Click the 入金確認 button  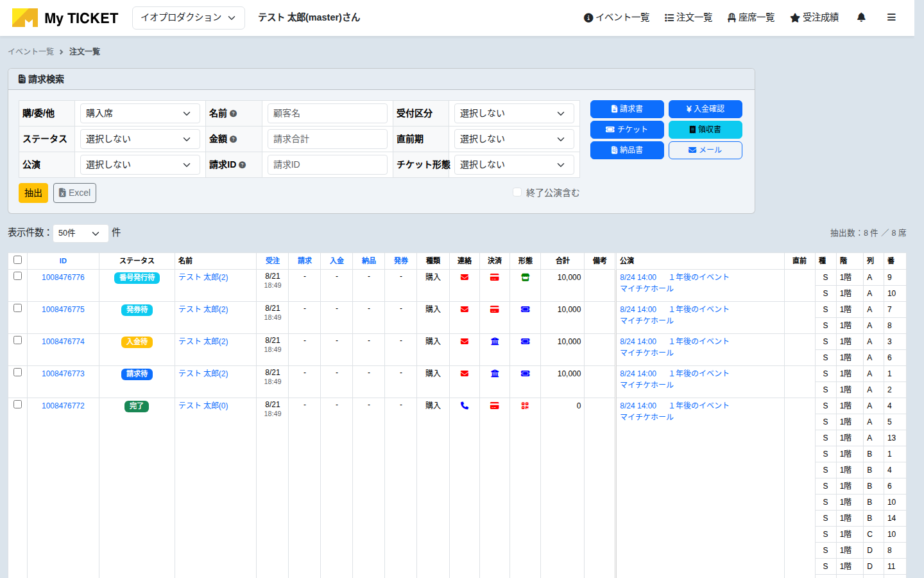pos(705,109)
